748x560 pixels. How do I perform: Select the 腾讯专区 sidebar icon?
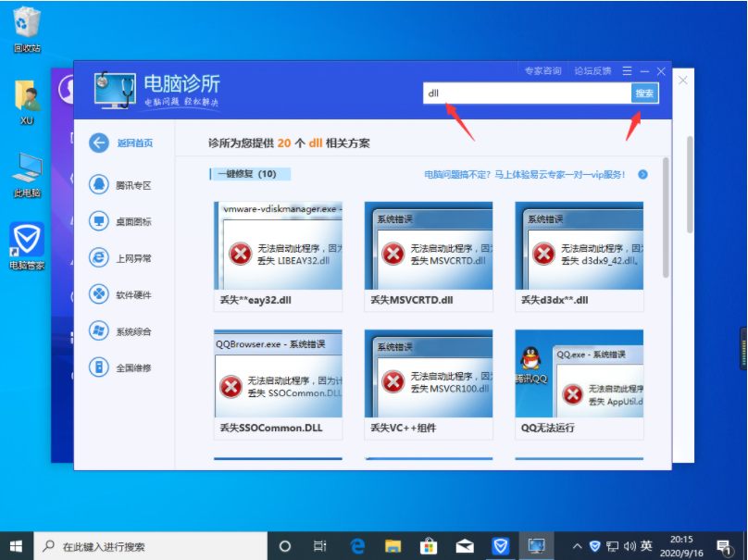98,186
